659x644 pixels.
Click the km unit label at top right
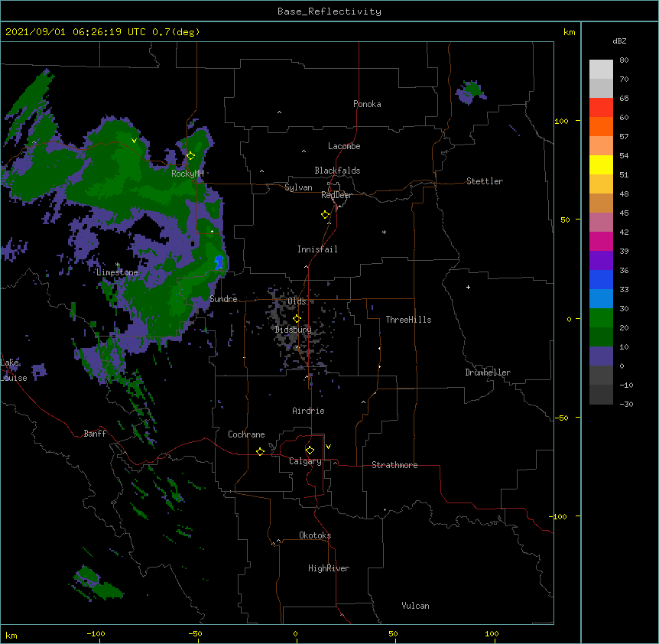569,32
